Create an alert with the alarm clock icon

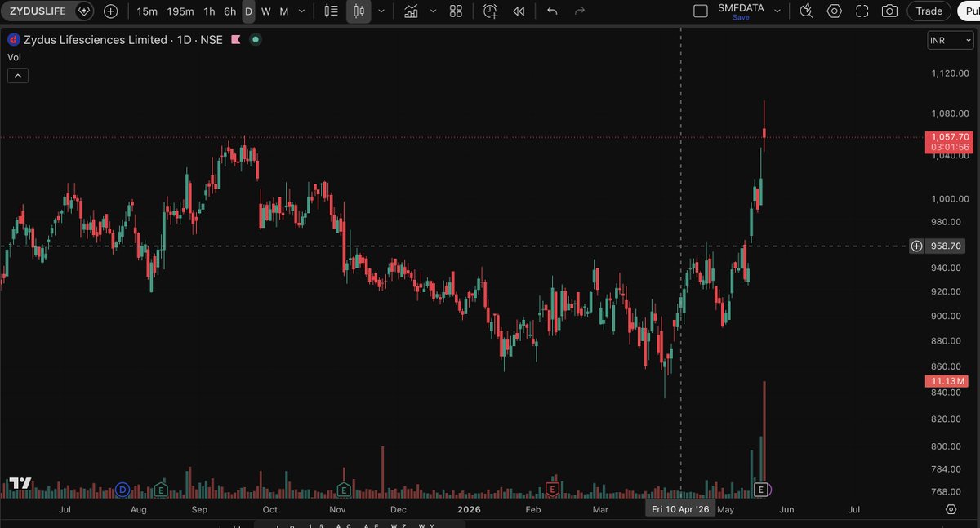(x=489, y=11)
